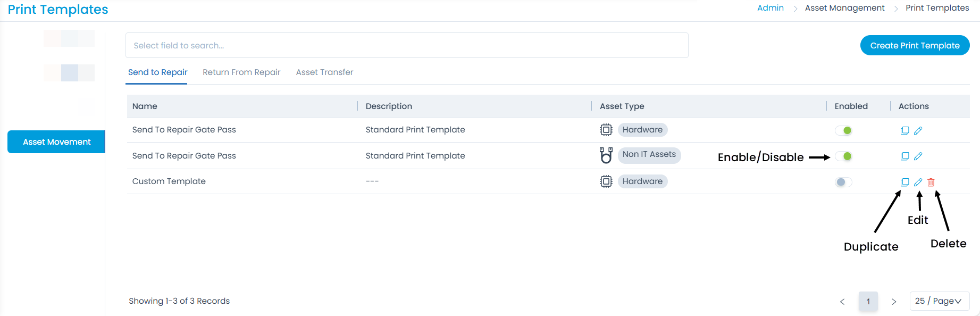The image size is (980, 316).
Task: Enable the Custom Template toggle
Action: click(843, 182)
